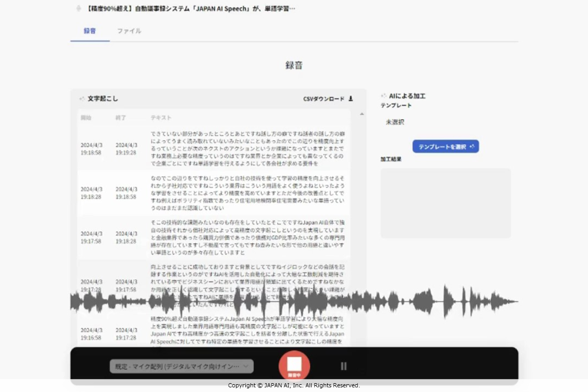
Task: Click the テンプレートを選択 button text
Action: click(x=442, y=147)
